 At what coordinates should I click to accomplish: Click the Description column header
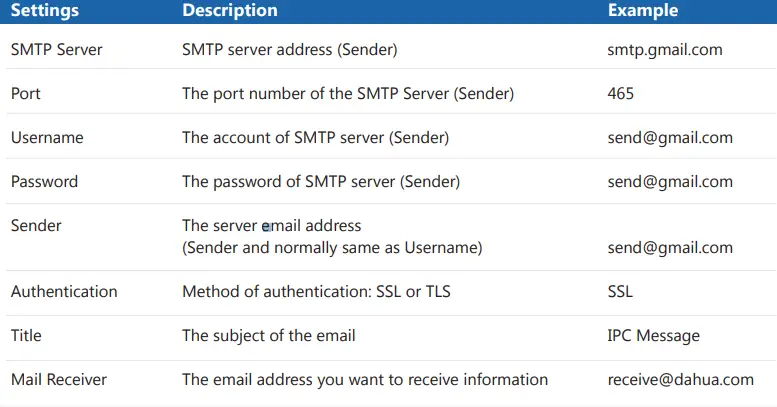[229, 11]
